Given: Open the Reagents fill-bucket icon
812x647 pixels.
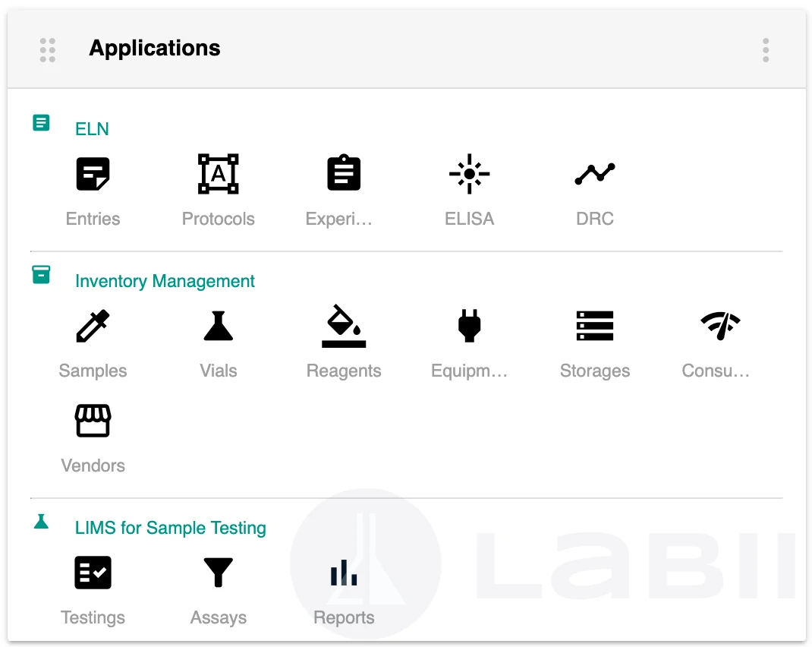Looking at the screenshot, I should pos(344,326).
